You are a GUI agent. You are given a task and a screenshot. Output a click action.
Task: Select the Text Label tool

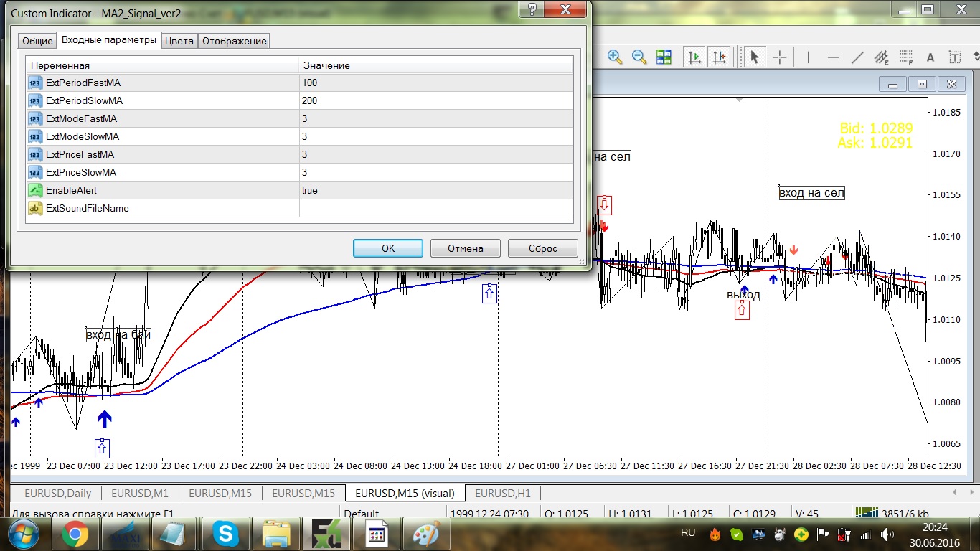(x=955, y=57)
